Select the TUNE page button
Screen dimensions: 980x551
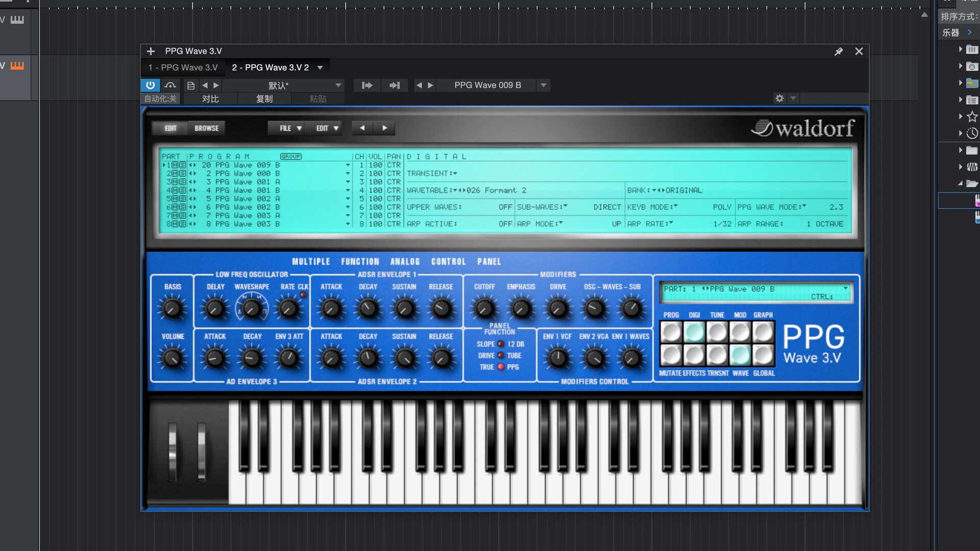coord(717,332)
